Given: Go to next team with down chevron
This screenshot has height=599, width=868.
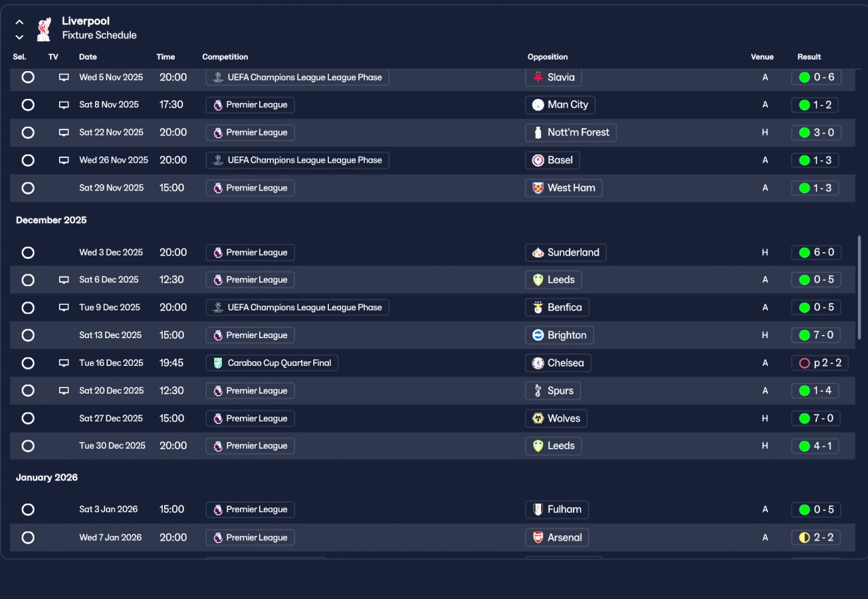Looking at the screenshot, I should [20, 37].
